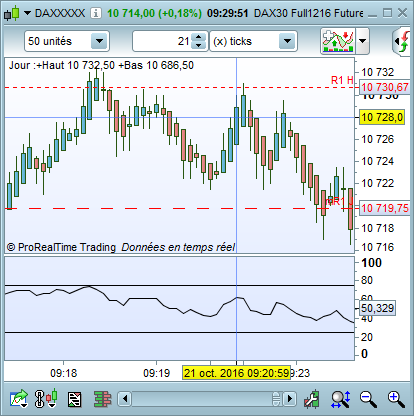
Task: Click the chart export arrow icon at bottom left
Action: pos(19,398)
